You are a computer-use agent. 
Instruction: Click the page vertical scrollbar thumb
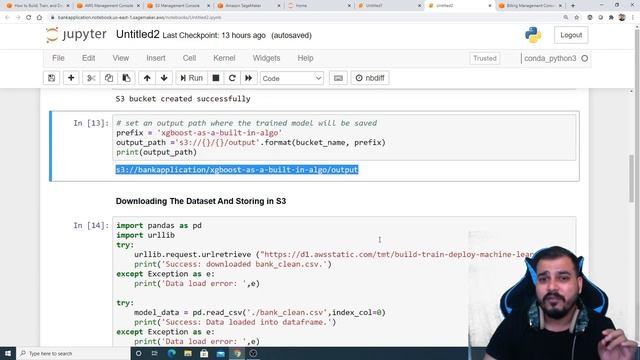coord(631,178)
